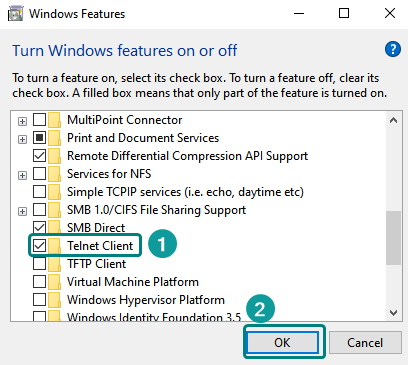The width and height of the screenshot is (408, 365).
Task: Check the Services for NFS checkbox
Action: [39, 174]
